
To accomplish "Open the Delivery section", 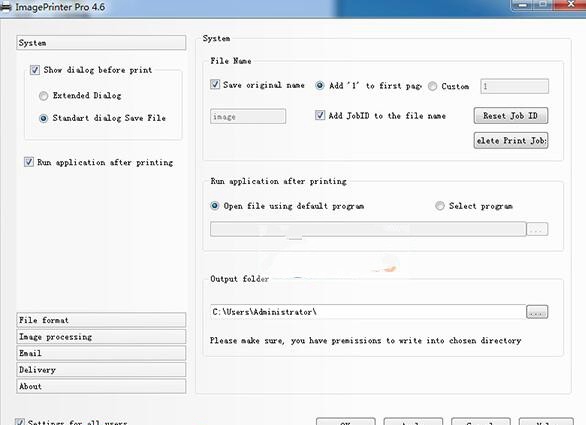I will pyautogui.click(x=101, y=370).
